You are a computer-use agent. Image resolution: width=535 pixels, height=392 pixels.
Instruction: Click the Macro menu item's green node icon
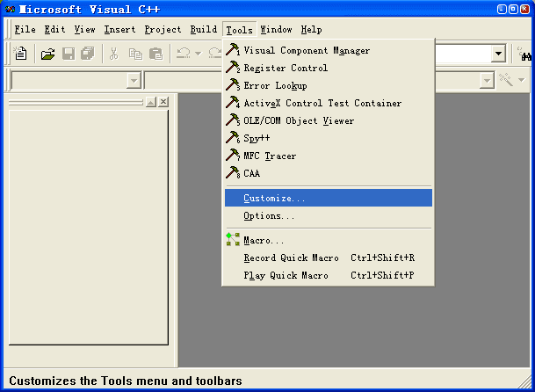point(233,239)
